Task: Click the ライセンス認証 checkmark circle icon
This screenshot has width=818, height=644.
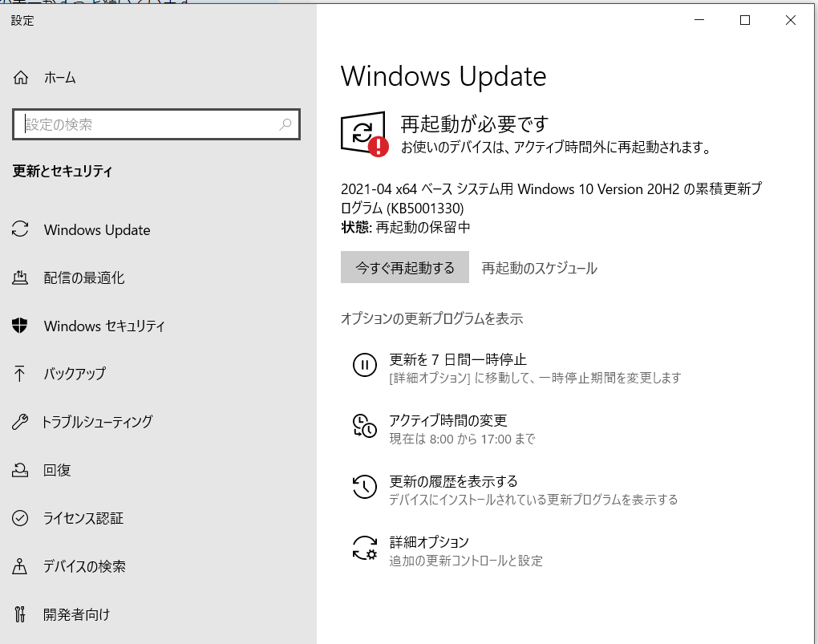Action: tap(20, 518)
